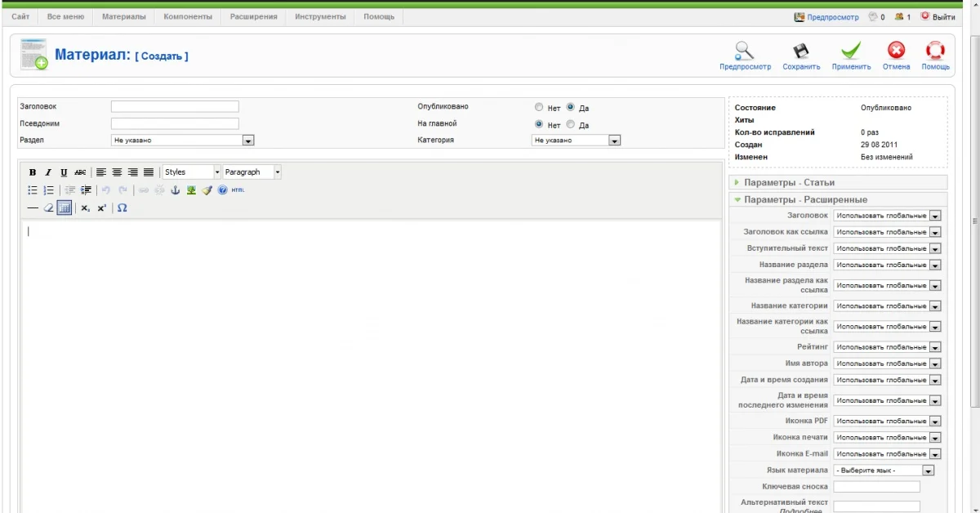The height and width of the screenshot is (513, 980).
Task: Open Вступительный текст dropdown
Action: point(887,248)
